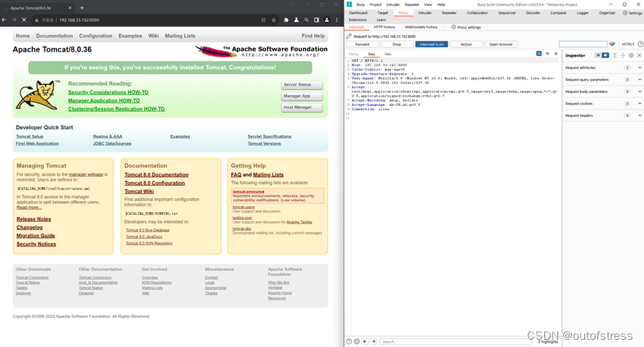Open the Burp menu in menu bar
This screenshot has height=347, width=644.
(x=361, y=4)
